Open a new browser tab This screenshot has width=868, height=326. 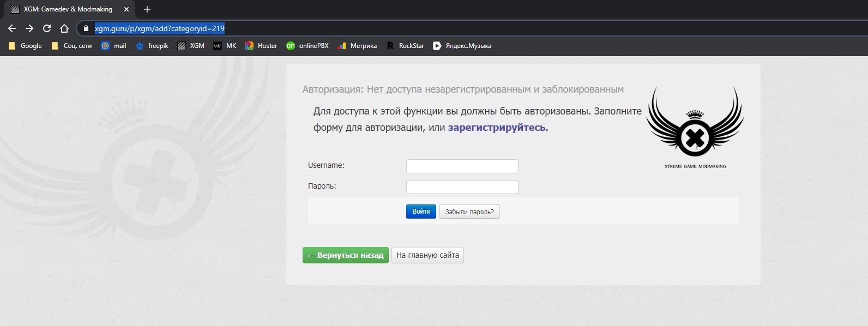click(x=147, y=9)
